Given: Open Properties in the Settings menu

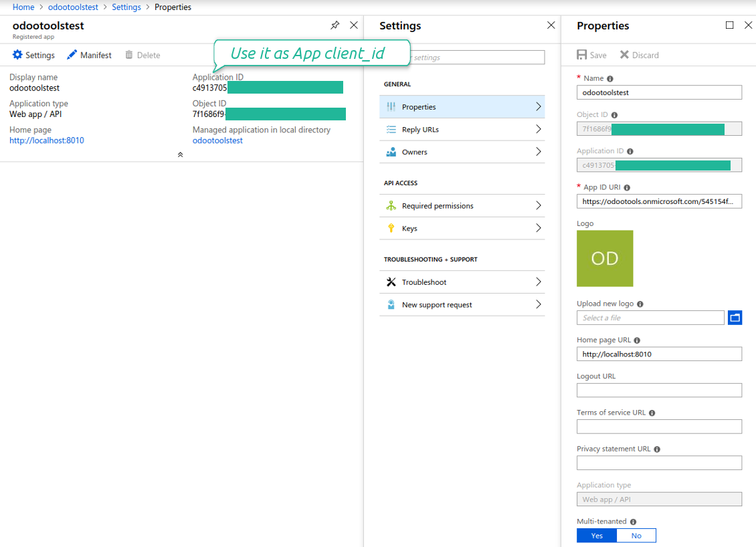Looking at the screenshot, I should pyautogui.click(x=462, y=106).
